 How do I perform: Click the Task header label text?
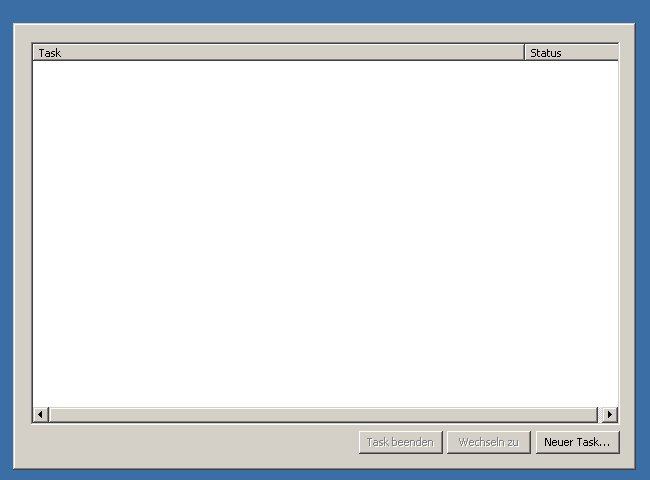tap(50, 53)
